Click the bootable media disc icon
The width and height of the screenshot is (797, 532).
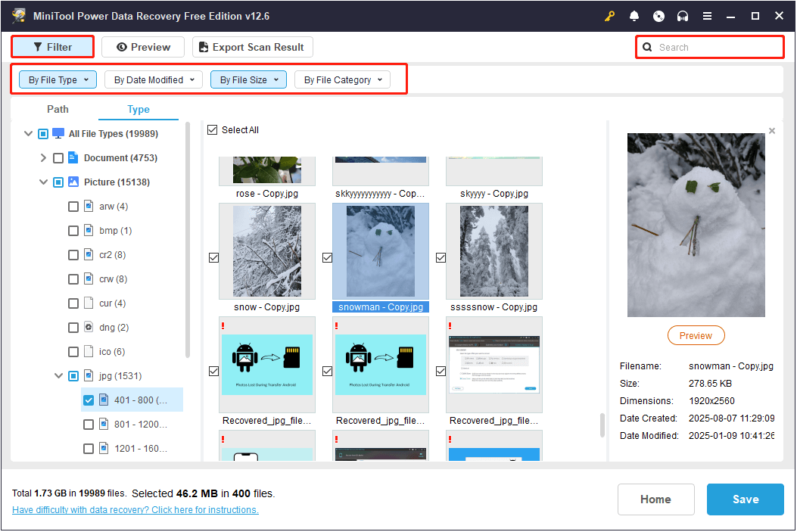658,15
